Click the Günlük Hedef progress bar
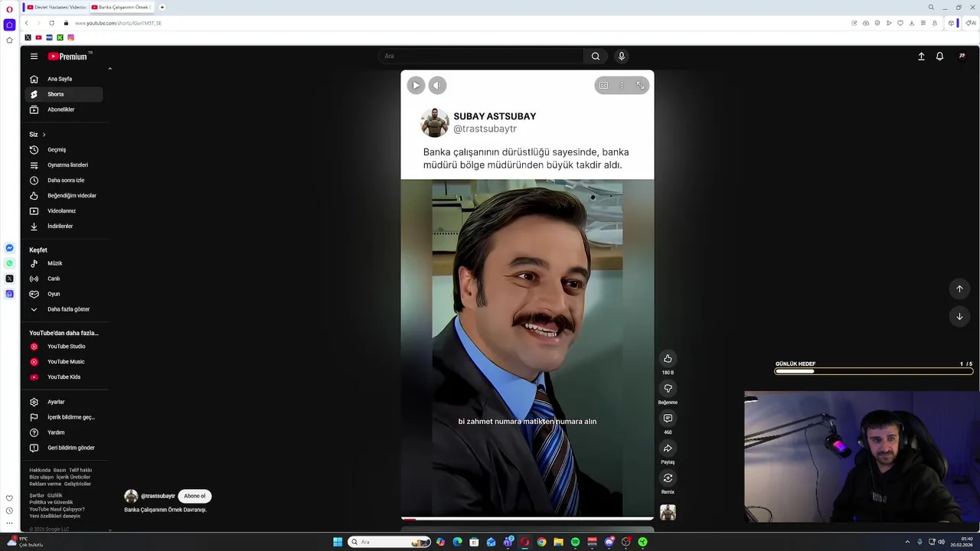The image size is (980, 551). (874, 371)
